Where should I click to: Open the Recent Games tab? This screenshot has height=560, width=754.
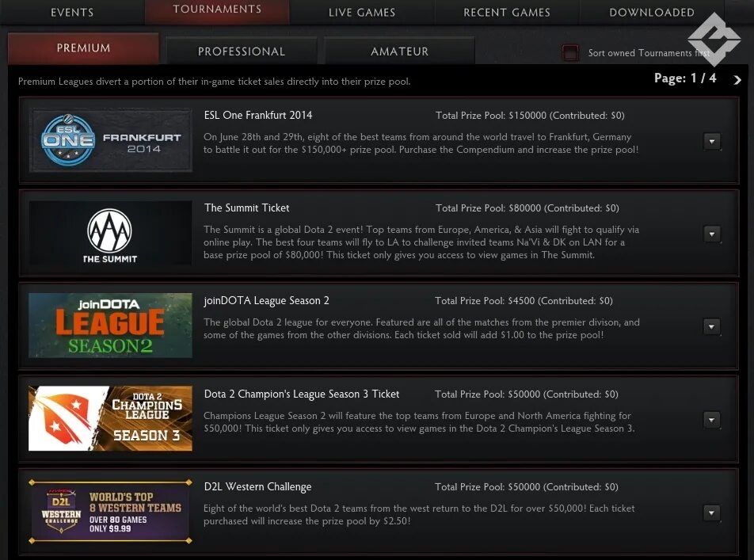coord(507,12)
